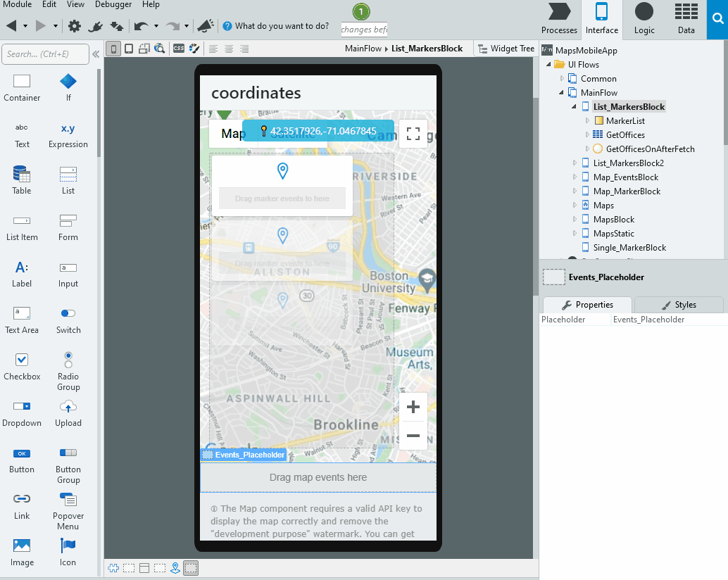The height and width of the screenshot is (580, 728).
Task: Open the styles palette brush icon
Action: (x=194, y=49)
